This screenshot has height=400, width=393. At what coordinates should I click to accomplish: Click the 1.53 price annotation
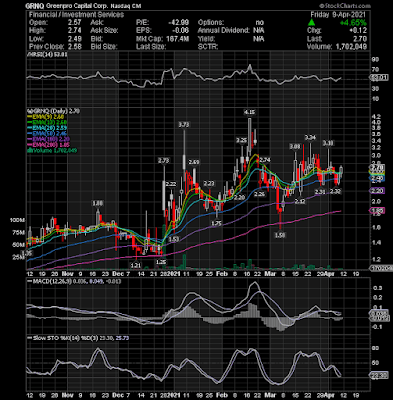tap(173, 239)
